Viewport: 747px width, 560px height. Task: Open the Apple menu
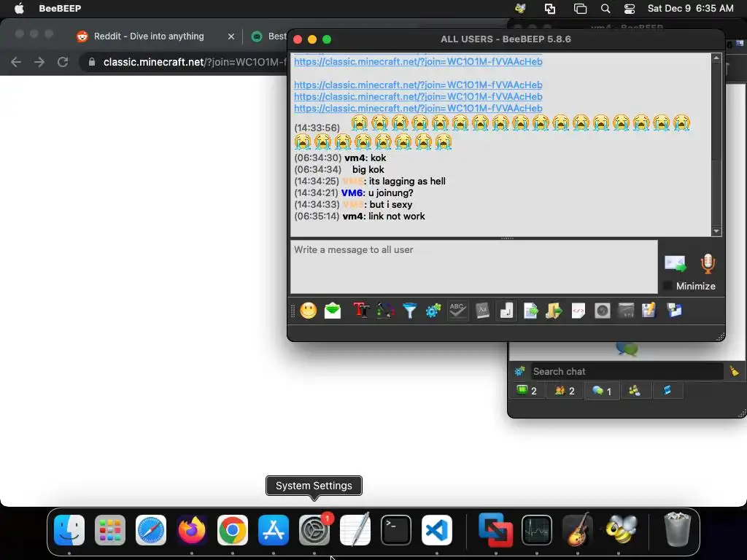(18, 9)
